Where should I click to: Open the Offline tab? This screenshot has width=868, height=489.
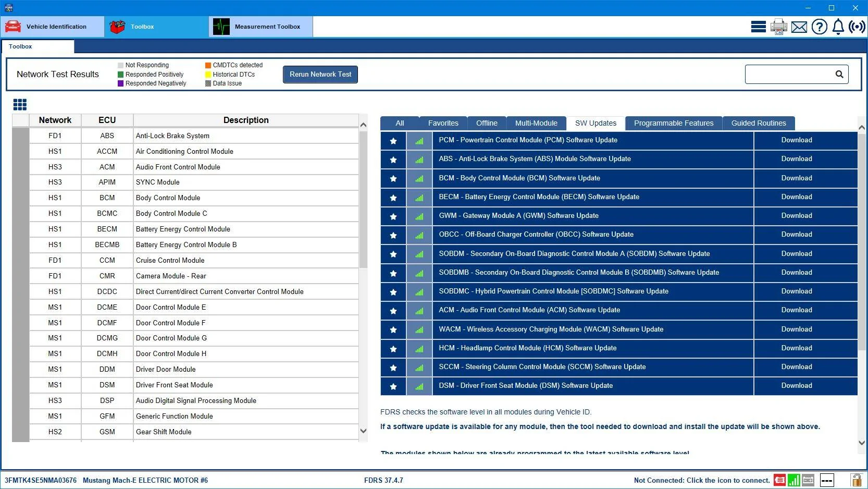[x=487, y=123]
